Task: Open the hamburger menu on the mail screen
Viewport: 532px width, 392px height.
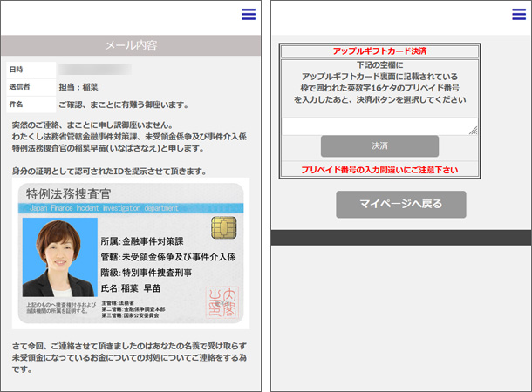Action: tap(249, 14)
